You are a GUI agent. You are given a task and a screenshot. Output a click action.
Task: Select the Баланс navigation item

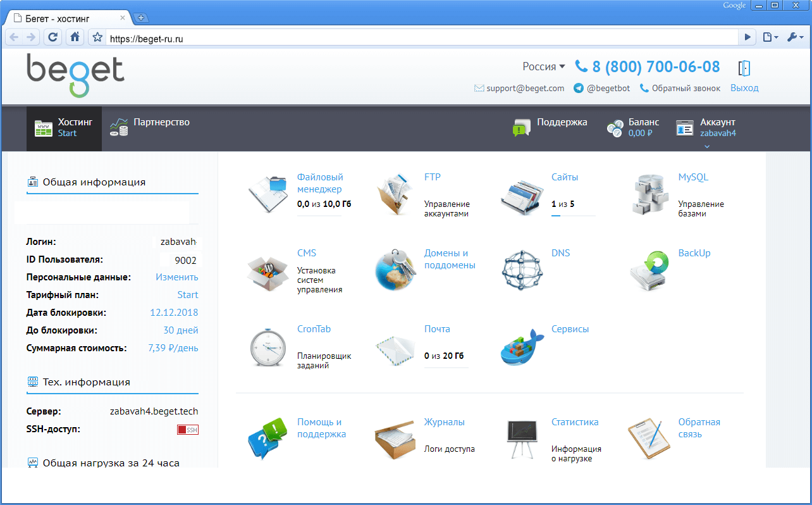coord(633,128)
